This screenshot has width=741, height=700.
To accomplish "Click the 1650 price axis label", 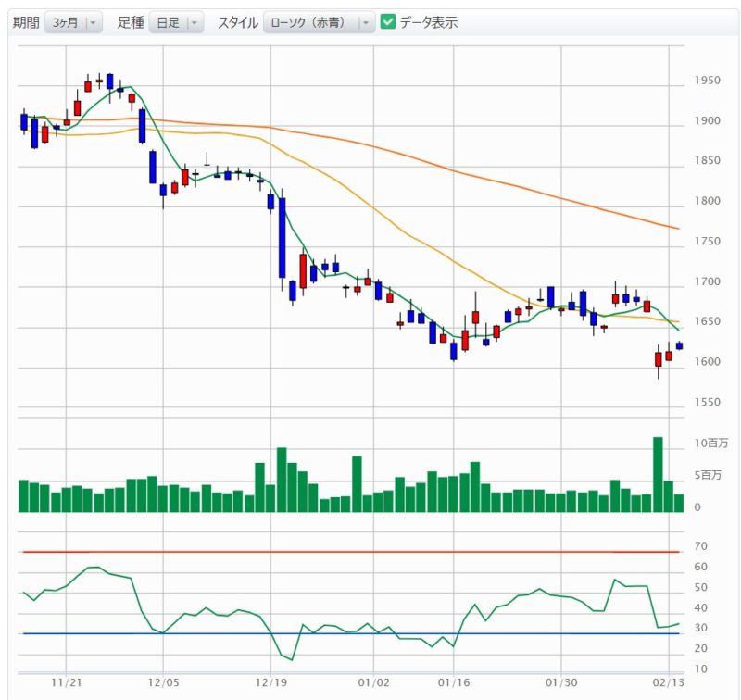I will tap(707, 321).
